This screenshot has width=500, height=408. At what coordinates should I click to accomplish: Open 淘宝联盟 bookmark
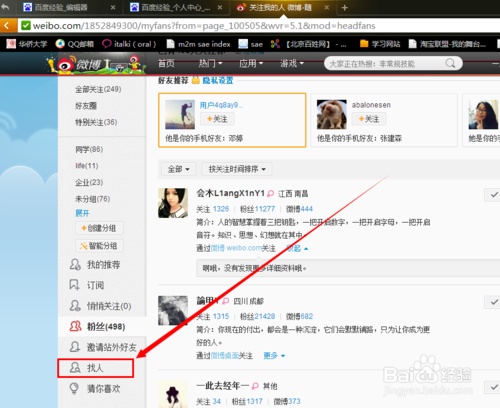[x=447, y=44]
